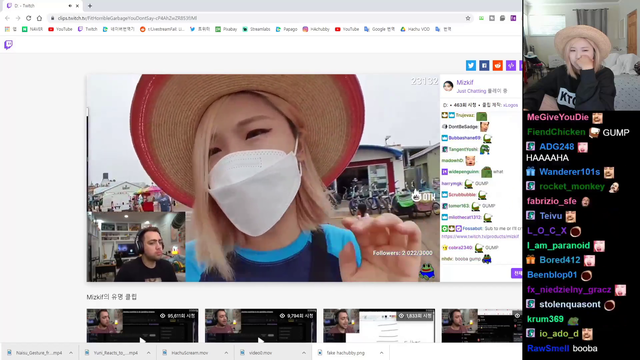
Task: Open the Hachu VOD Drive bookmark
Action: [x=415, y=29]
